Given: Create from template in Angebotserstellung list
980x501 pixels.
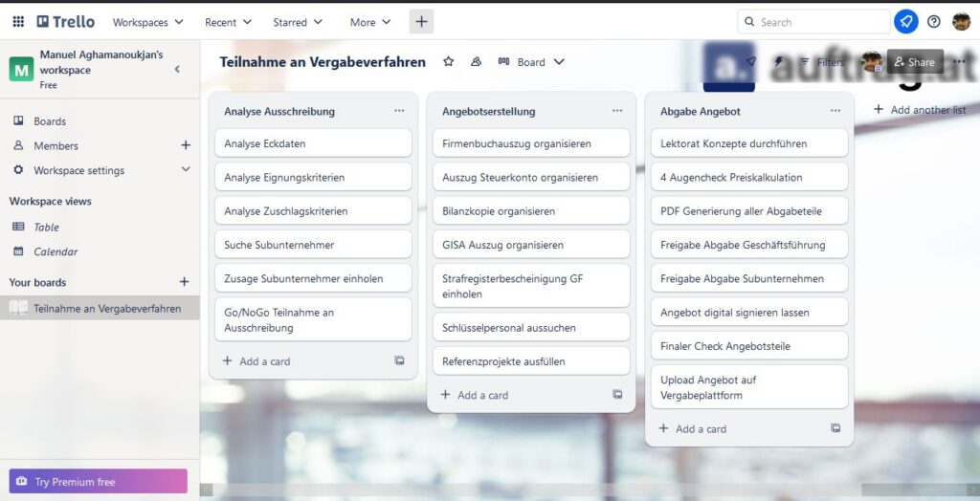Looking at the screenshot, I should (x=617, y=394).
